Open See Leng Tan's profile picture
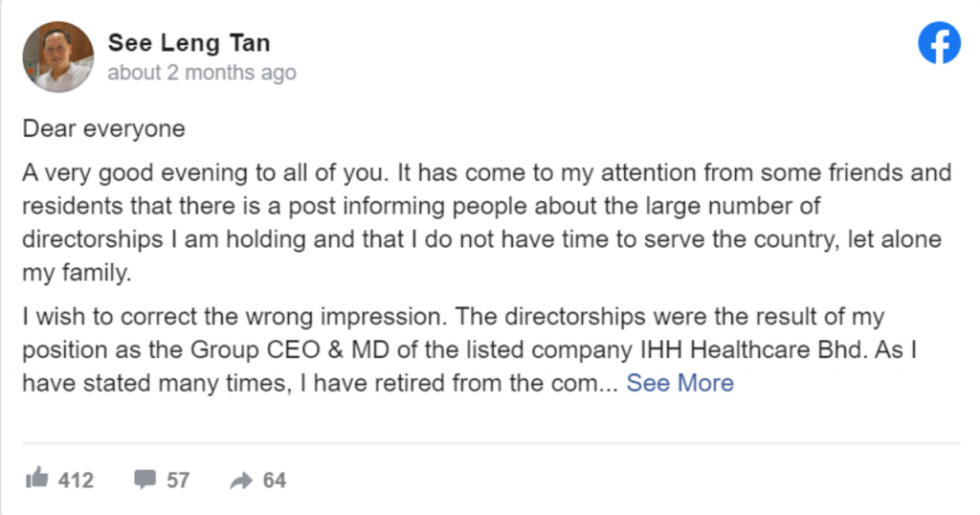980x515 pixels. click(57, 57)
